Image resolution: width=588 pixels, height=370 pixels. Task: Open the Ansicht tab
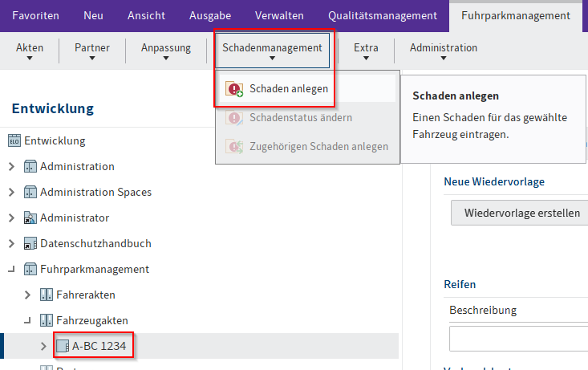[x=146, y=16]
